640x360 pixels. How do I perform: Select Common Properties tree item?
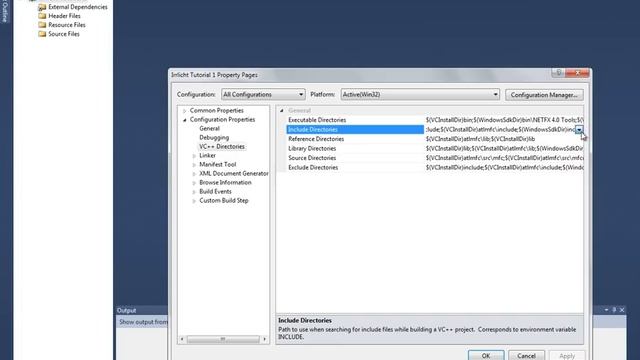pos(216,111)
